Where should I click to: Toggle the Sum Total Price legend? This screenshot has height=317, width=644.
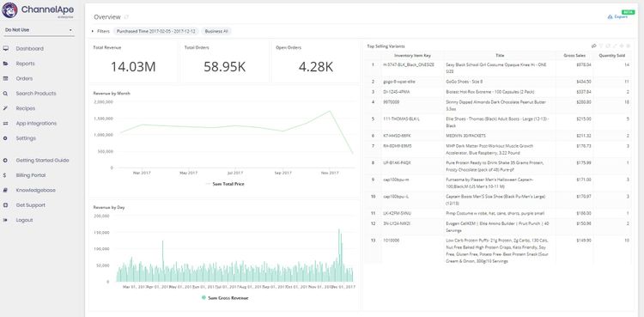coord(226,184)
